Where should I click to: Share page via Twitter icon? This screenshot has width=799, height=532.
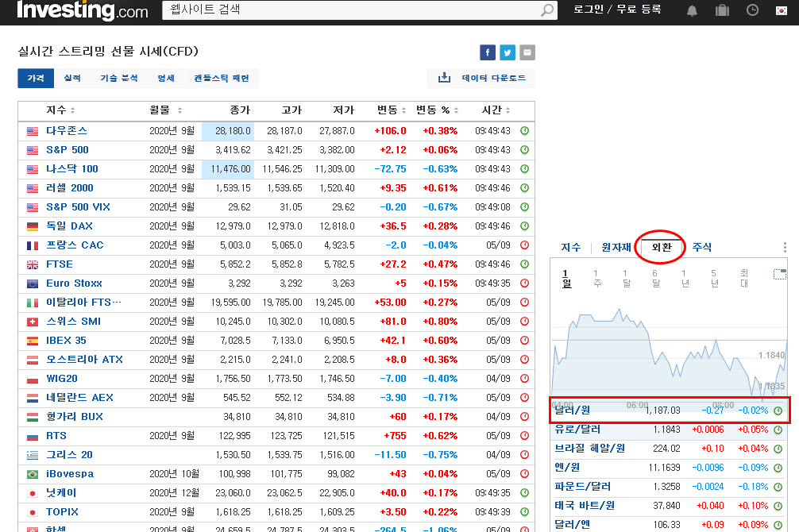[508, 52]
